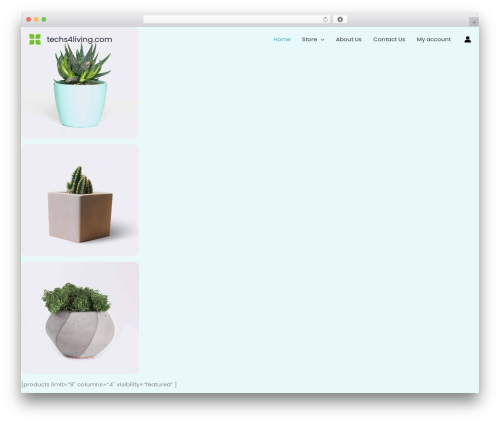Open the moss in concrete pot image
The width and height of the screenshot is (500, 423).
coord(80,318)
